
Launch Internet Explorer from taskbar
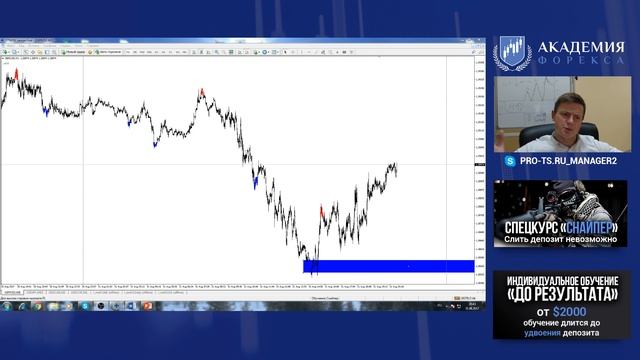(x=22, y=306)
